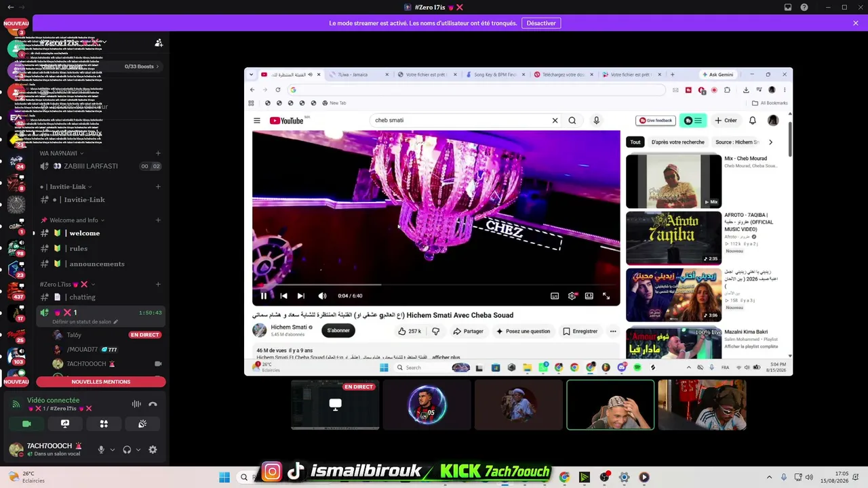This screenshot has width=868, height=488.
Task: Click the 'Ask Gemini' button in the browser
Action: tap(717, 75)
